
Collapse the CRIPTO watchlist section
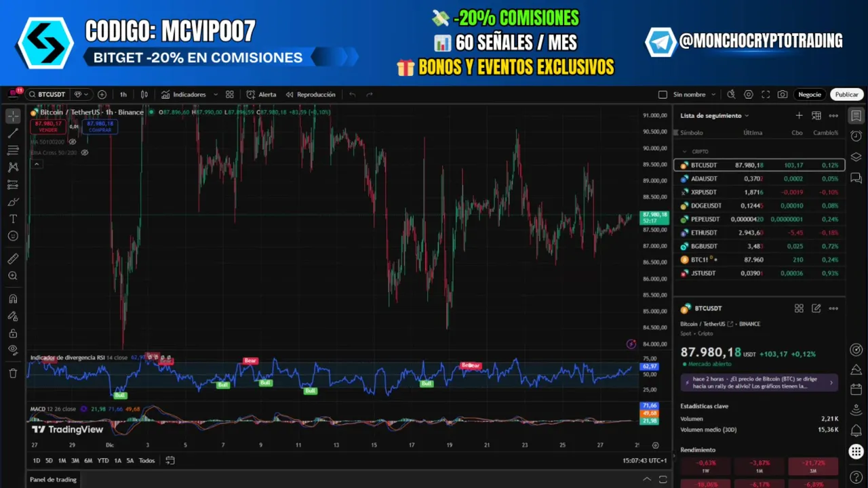tap(684, 152)
